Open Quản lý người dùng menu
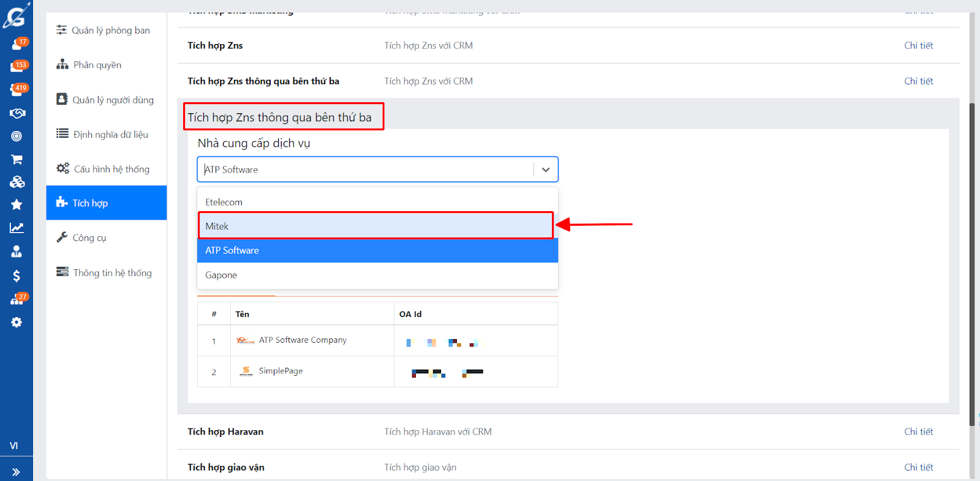The width and height of the screenshot is (980, 481). coord(106,100)
